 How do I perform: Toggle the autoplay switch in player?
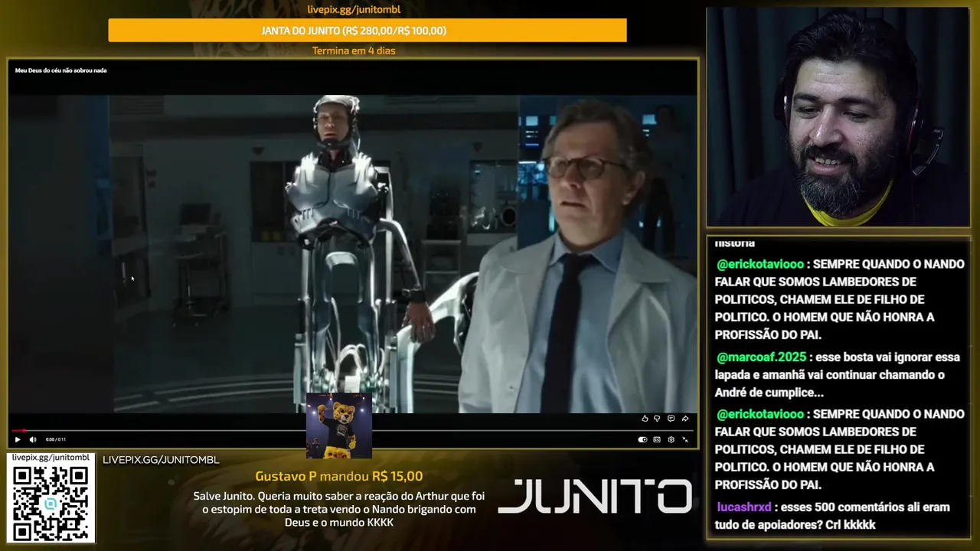click(x=642, y=439)
